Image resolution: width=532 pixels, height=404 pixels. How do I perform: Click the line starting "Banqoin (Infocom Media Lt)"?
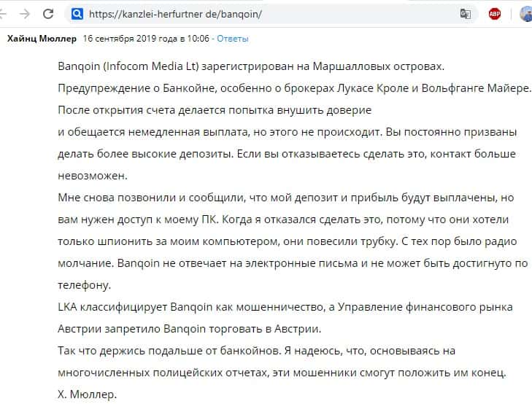(x=250, y=66)
